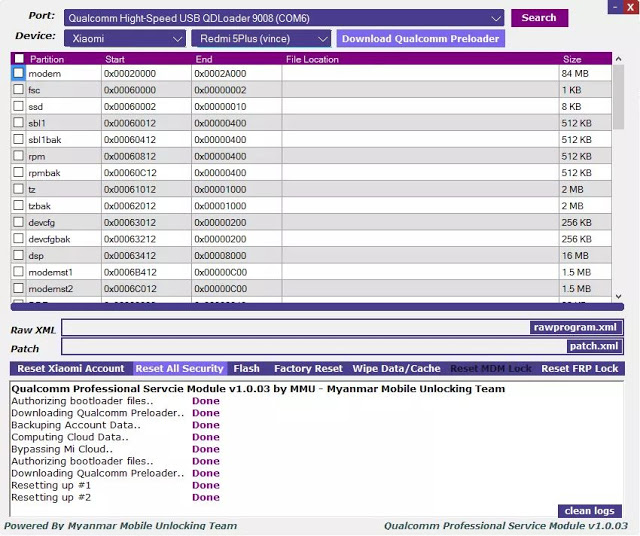
Task: Click the partition list vertical scrollbar thumb
Action: 618,97
